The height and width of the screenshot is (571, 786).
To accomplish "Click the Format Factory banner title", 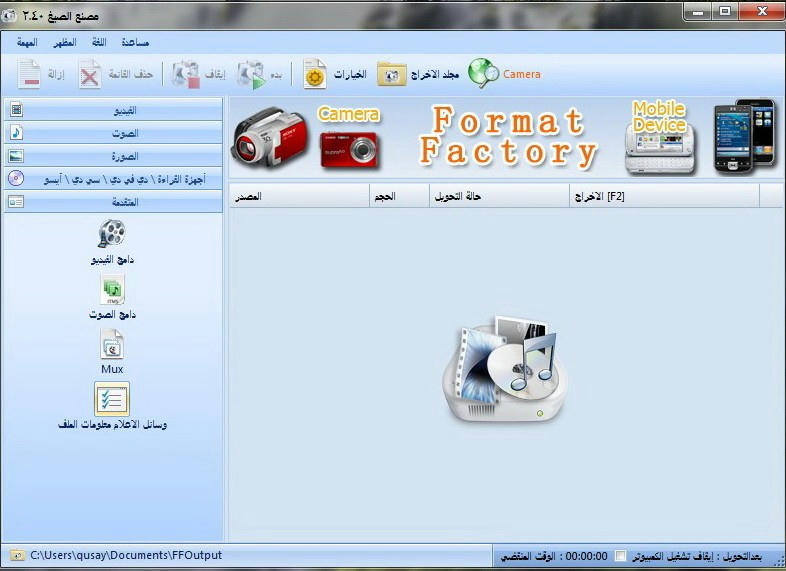I will (x=508, y=136).
